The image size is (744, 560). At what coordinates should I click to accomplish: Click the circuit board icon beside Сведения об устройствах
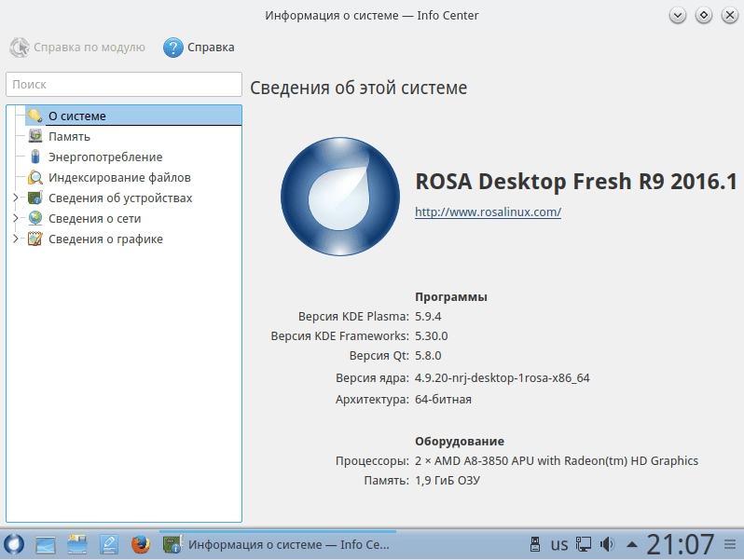pos(35,198)
